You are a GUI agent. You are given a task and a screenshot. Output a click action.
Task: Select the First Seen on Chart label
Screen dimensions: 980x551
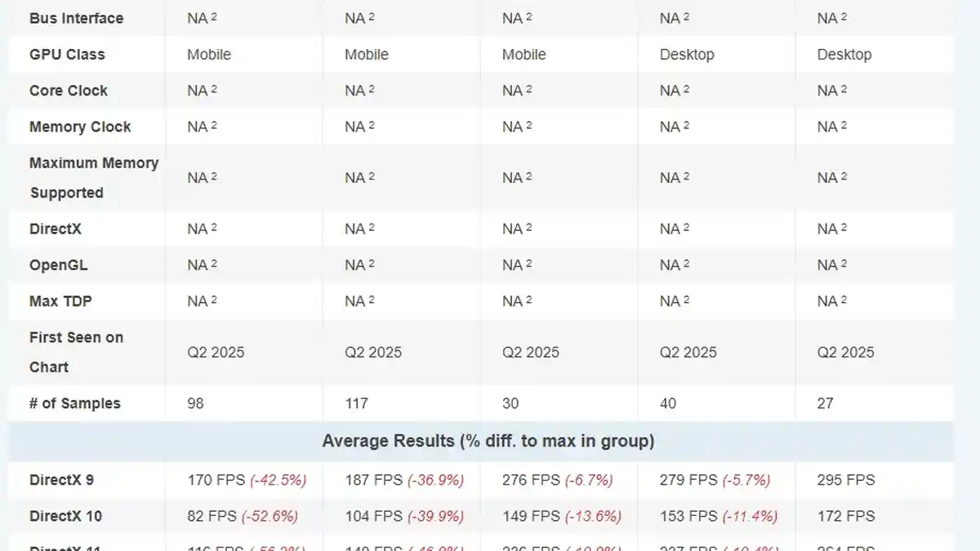[76, 352]
